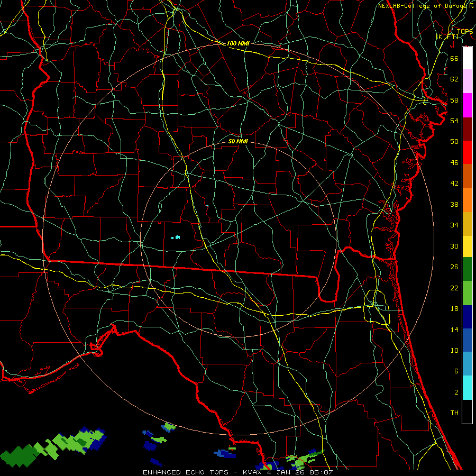Pick the cyan legend swatch
The height and width of the screenshot is (476, 476).
coord(467,388)
